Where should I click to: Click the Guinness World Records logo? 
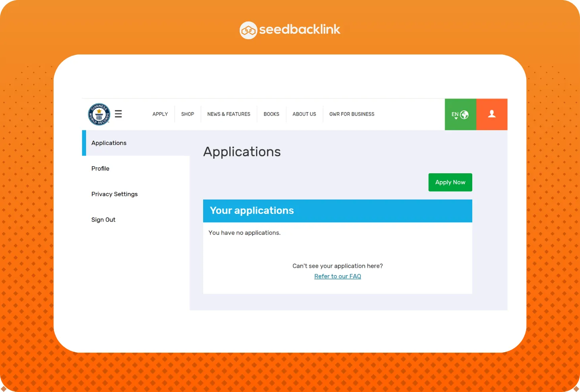pyautogui.click(x=99, y=114)
